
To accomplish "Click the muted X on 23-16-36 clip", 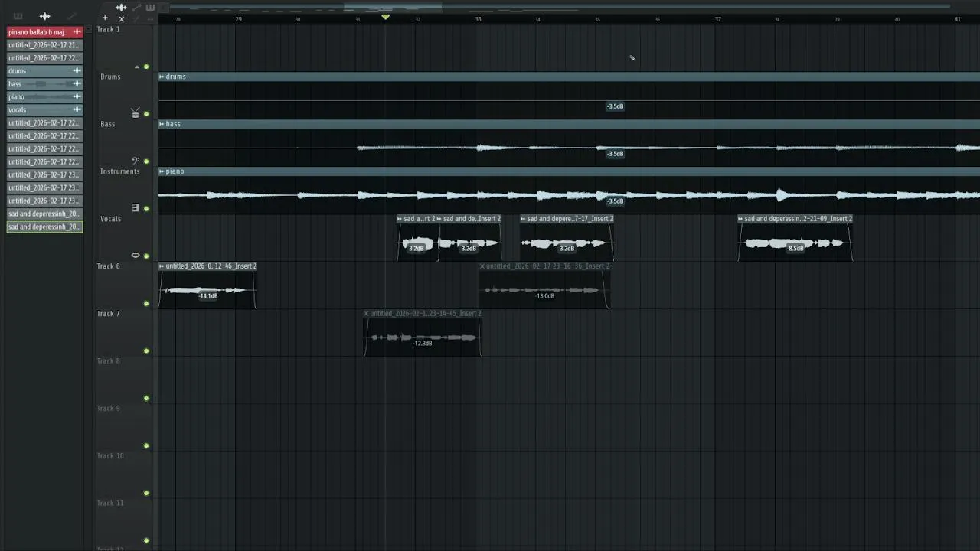I will [482, 266].
